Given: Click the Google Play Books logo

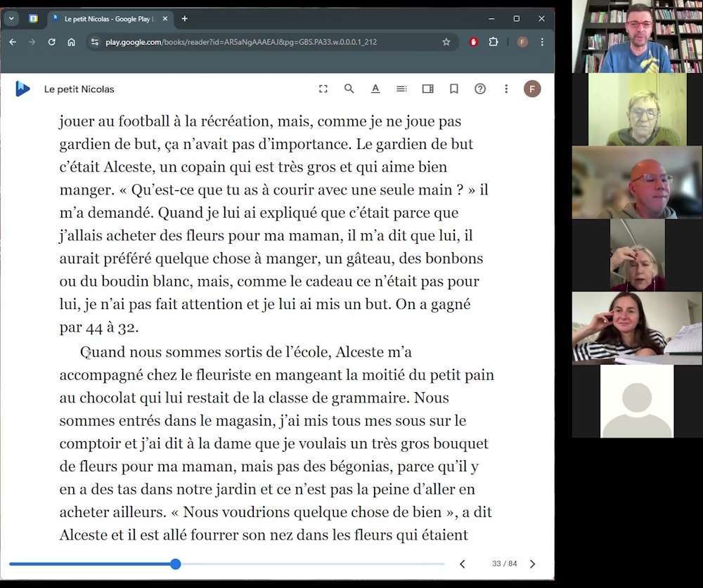Looking at the screenshot, I should click(x=22, y=89).
